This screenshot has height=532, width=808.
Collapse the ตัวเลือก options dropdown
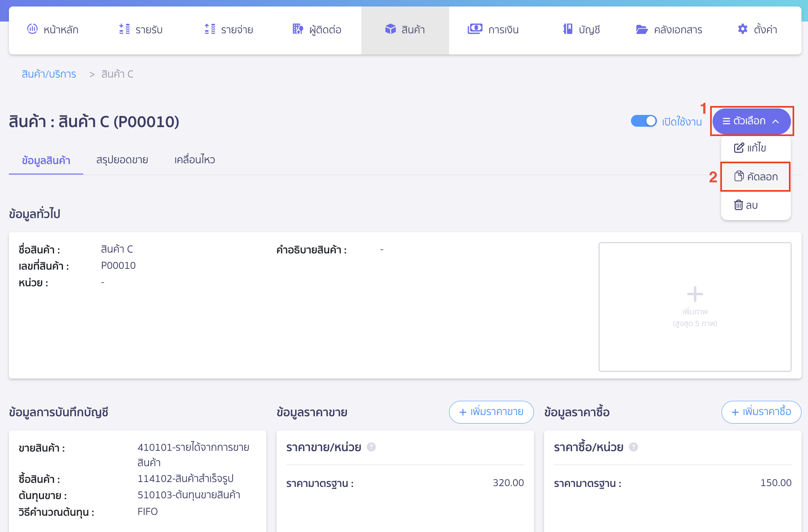click(751, 121)
